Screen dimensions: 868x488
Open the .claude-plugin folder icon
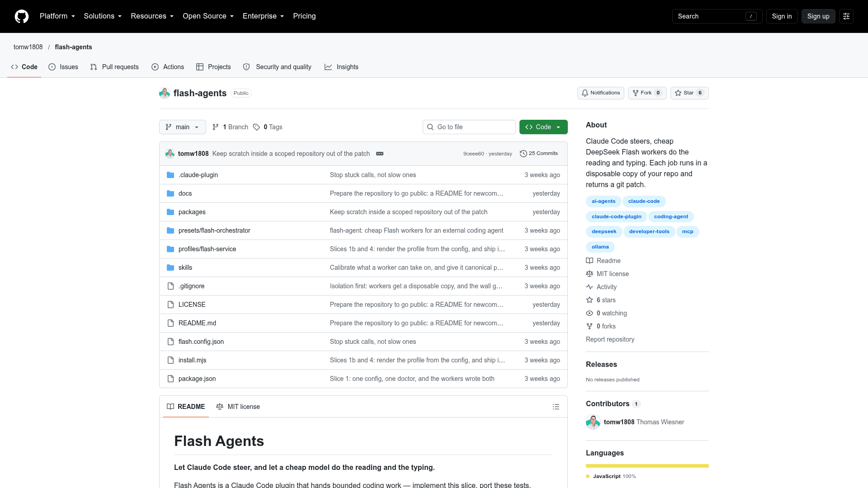[170, 175]
